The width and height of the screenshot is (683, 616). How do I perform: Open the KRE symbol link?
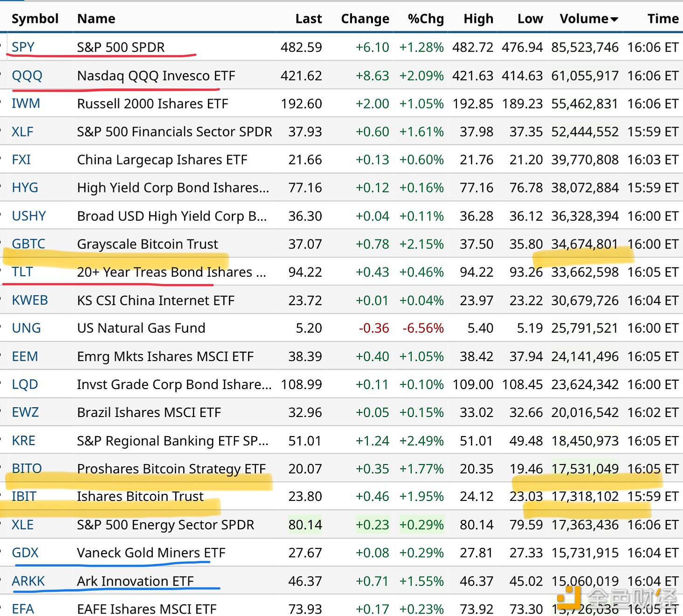(23, 441)
